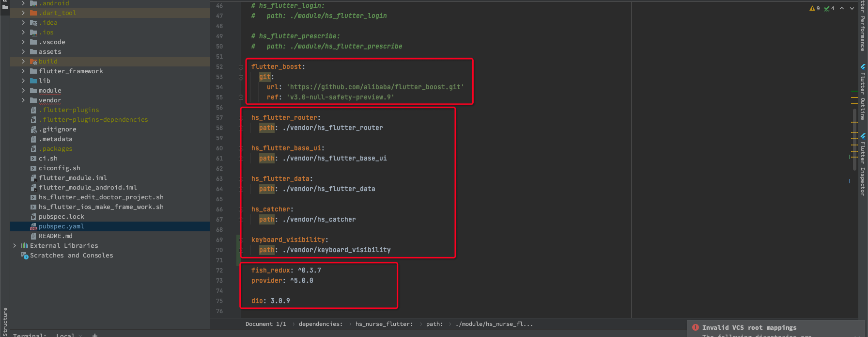The height and width of the screenshot is (337, 868).
Task: Expand the External Libraries node
Action: [15, 246]
